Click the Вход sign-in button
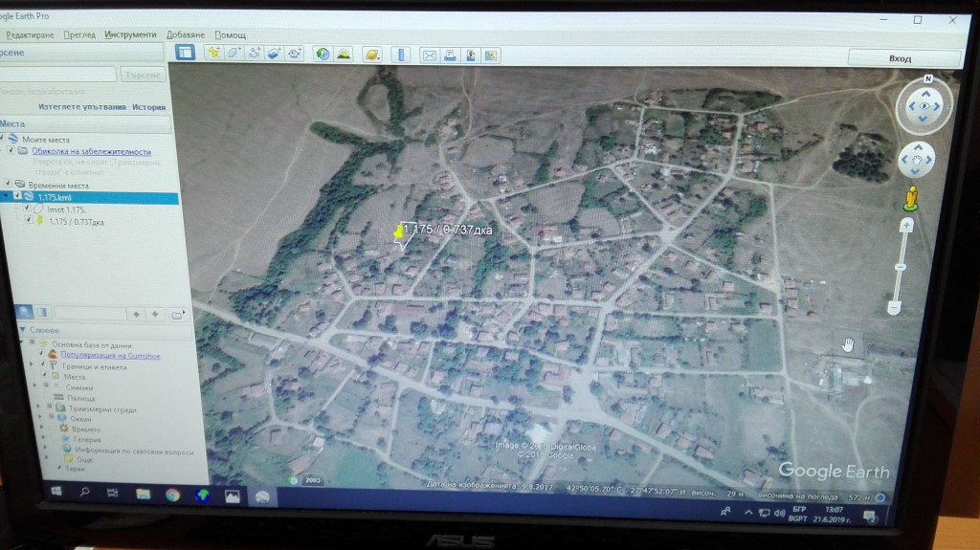The image size is (980, 550). [899, 58]
